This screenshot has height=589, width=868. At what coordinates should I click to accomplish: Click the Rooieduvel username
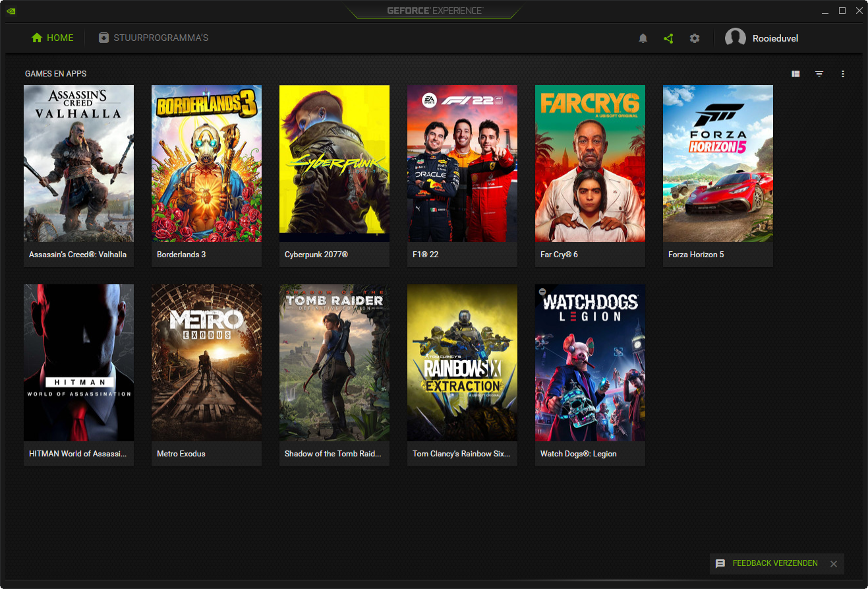(775, 38)
